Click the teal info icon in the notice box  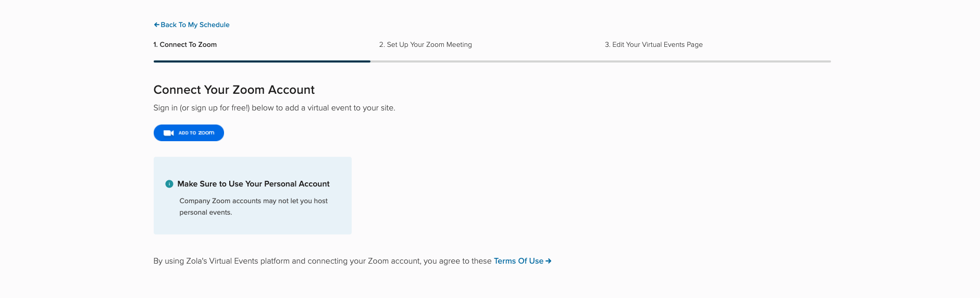169,184
